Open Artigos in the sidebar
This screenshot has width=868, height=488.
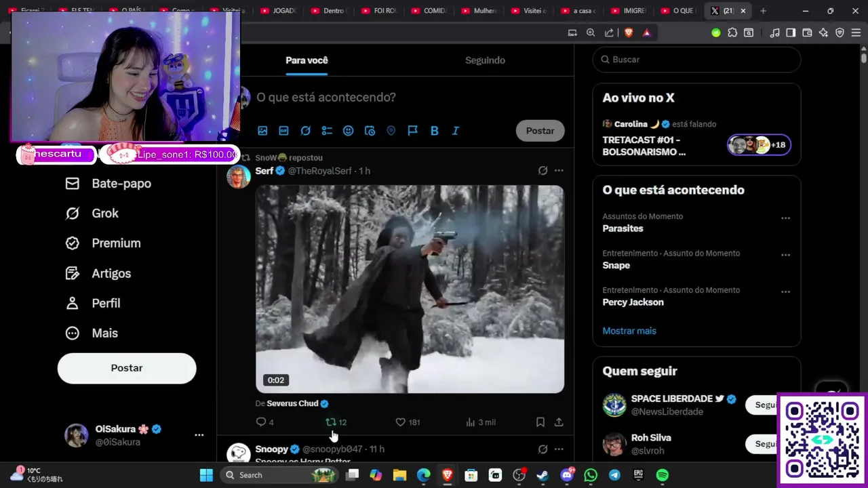pos(98,274)
